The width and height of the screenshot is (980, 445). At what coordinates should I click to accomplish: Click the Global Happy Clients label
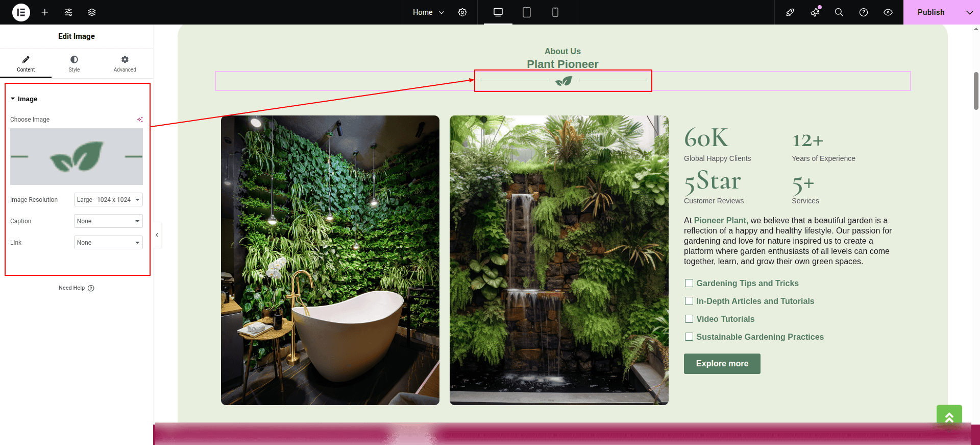click(x=718, y=158)
